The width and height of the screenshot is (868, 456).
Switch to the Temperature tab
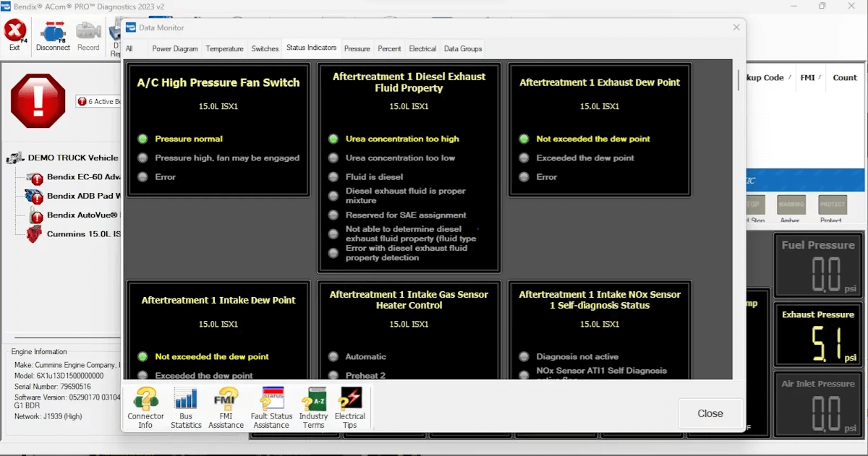(x=224, y=49)
